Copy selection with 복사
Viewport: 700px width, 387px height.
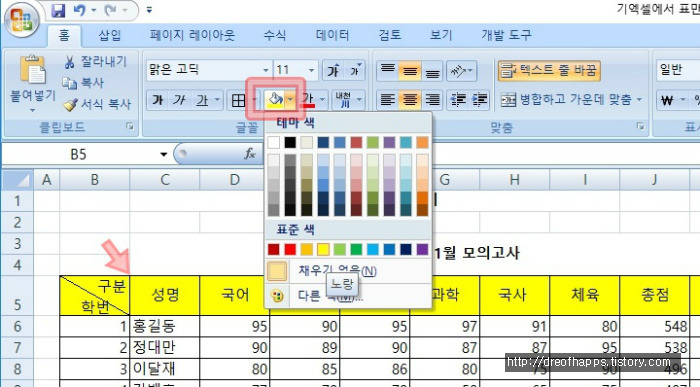pos(83,83)
